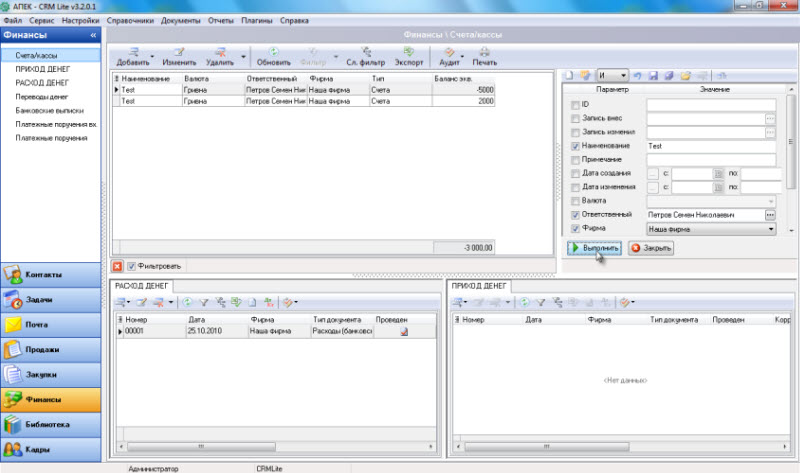Click edit icon in РАСХОД ДЕНЕГ toolbar
The width and height of the screenshot is (800, 473).
[141, 302]
